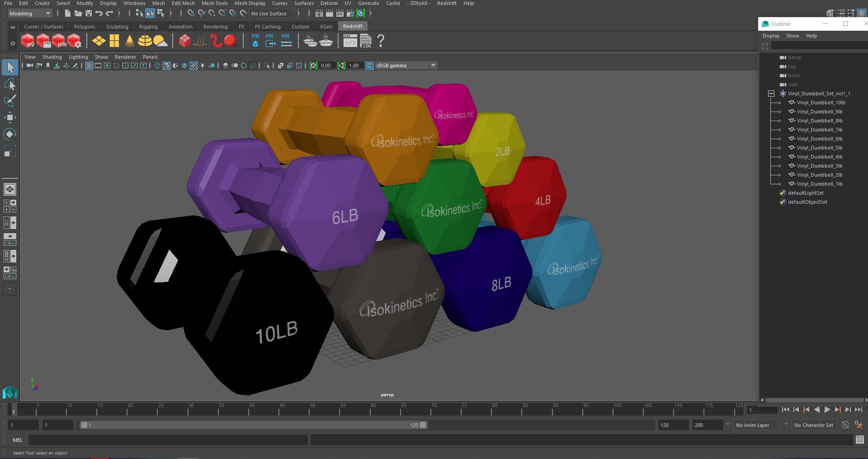Toggle auto keyframe button

coord(845,425)
